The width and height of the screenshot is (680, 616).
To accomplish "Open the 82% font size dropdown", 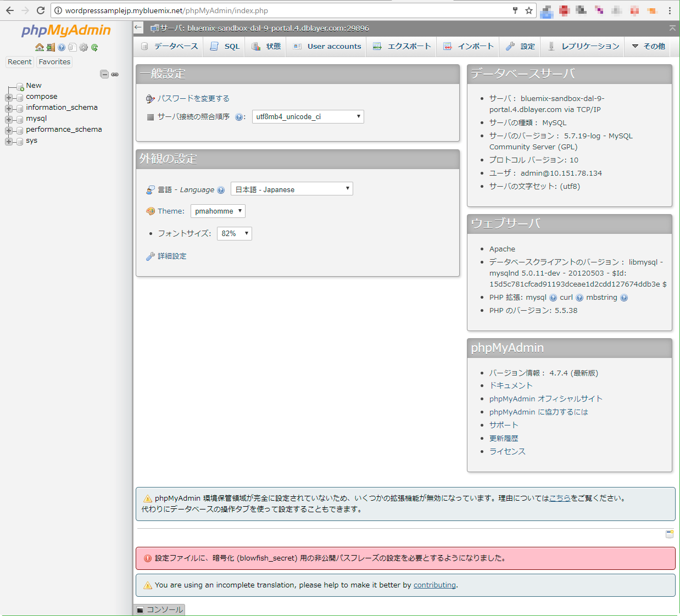I will (235, 233).
